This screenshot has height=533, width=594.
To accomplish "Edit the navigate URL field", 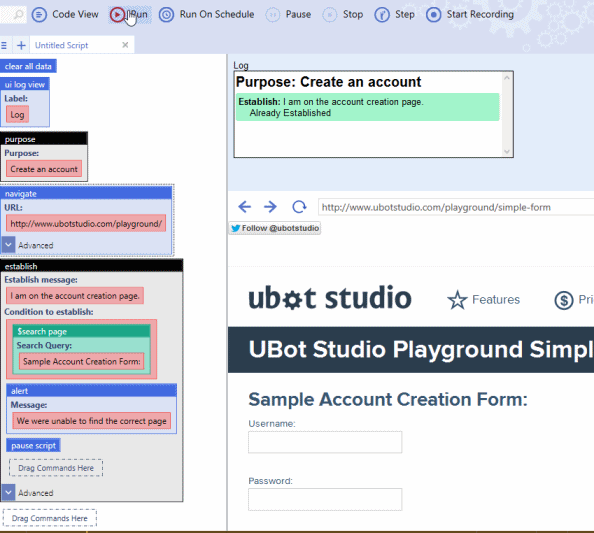I will click(86, 224).
